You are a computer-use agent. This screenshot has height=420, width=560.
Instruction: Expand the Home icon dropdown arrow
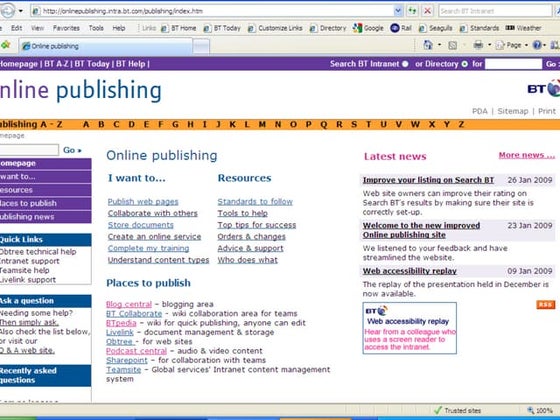(440, 45)
